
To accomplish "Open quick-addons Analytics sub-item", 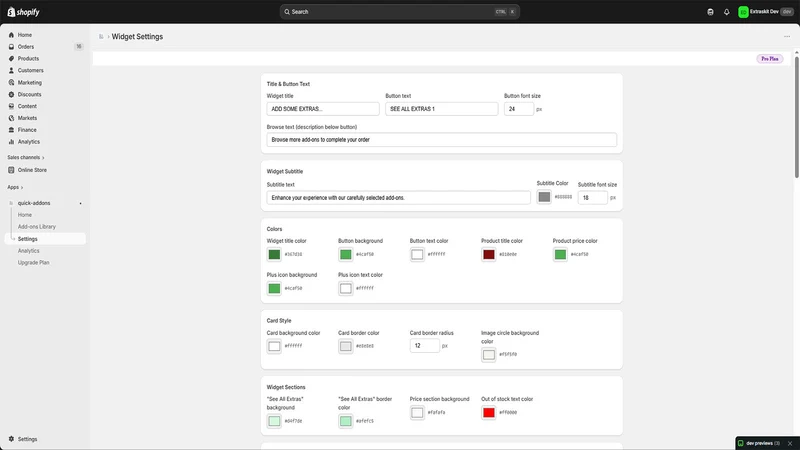I will click(x=29, y=251).
